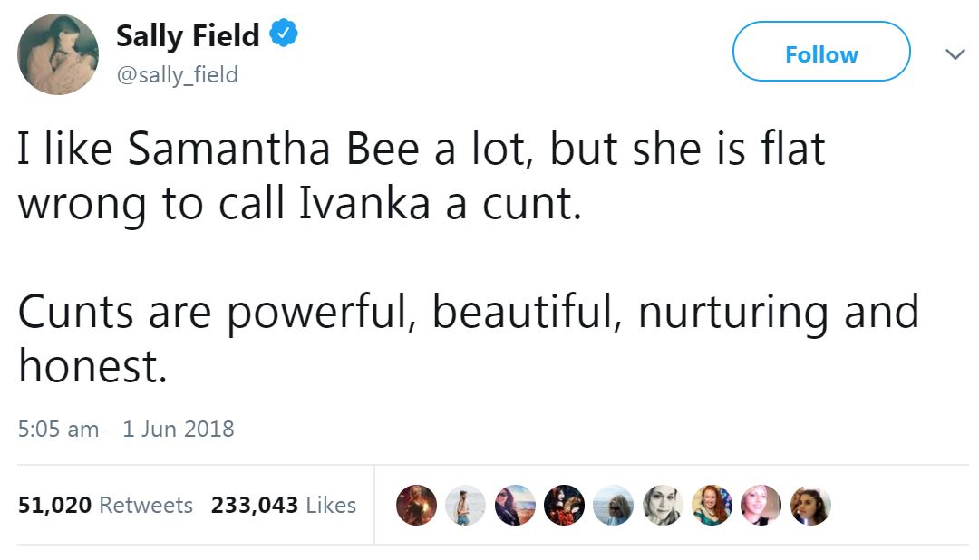Click Sally Field's profile picture

tap(58, 54)
